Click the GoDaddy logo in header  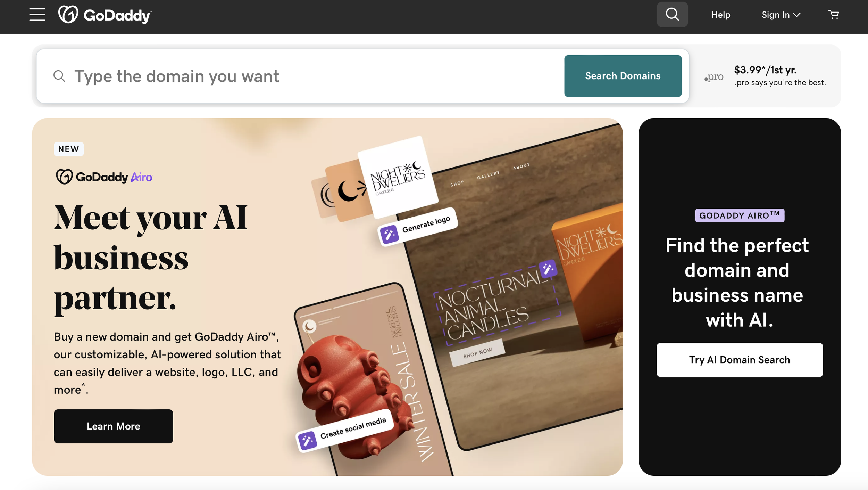(x=105, y=15)
